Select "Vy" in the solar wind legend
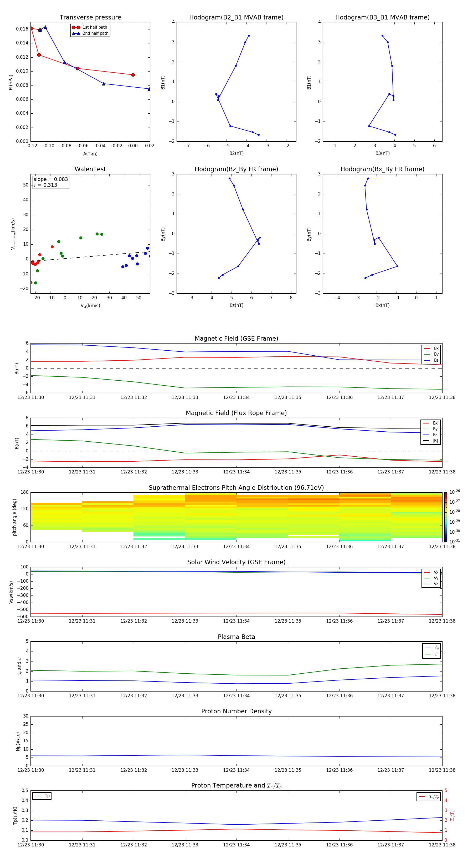473x868 pixels. 431,578
